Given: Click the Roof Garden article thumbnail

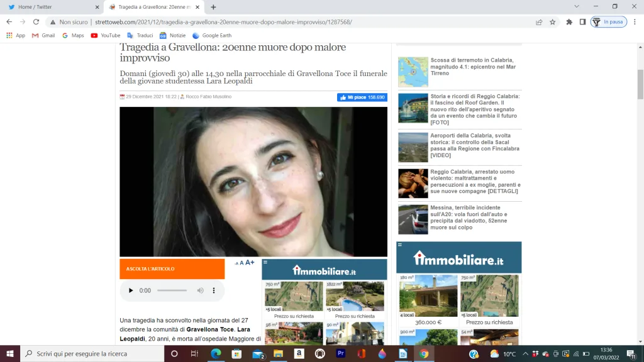Looking at the screenshot, I should tap(413, 108).
